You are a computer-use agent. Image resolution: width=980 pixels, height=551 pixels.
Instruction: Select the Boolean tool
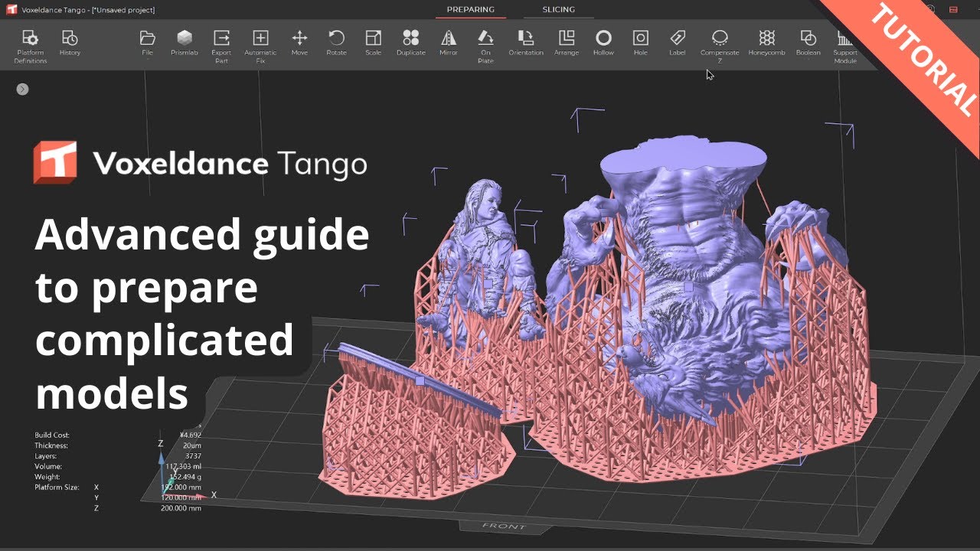(x=808, y=43)
